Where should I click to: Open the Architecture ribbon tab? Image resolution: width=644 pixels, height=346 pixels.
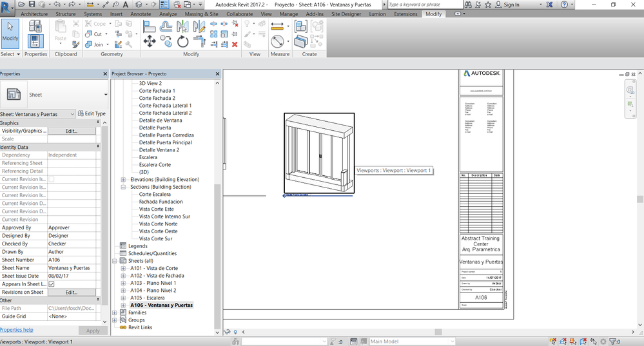click(34, 14)
